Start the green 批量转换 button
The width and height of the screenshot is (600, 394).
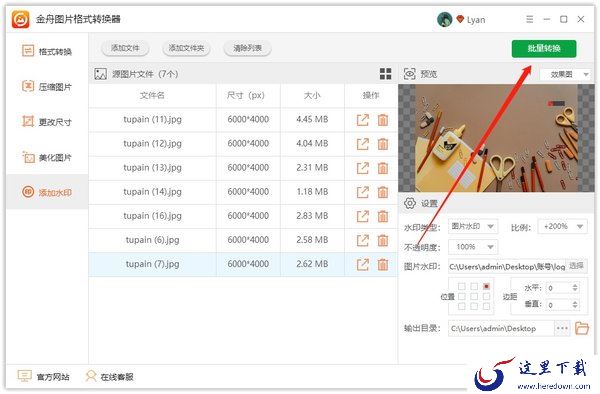tap(544, 49)
